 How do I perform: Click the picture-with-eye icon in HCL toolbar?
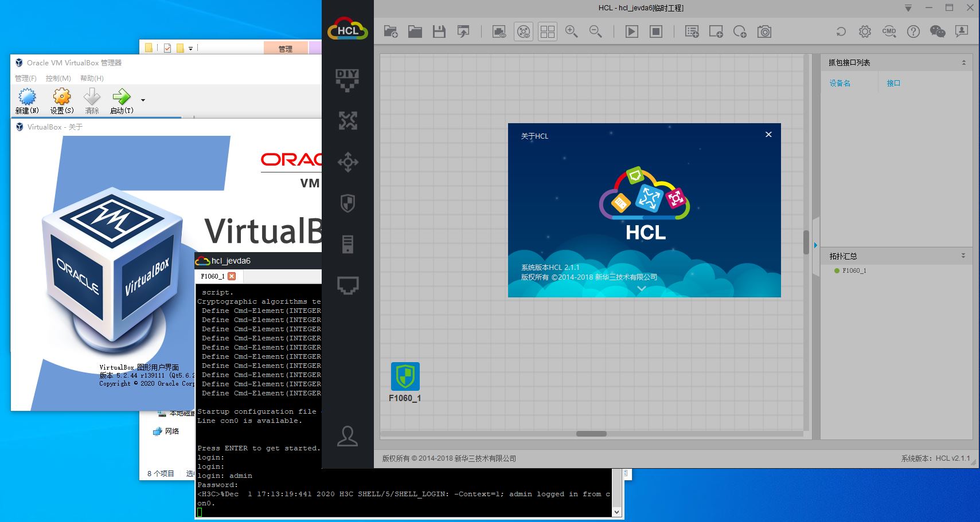499,32
